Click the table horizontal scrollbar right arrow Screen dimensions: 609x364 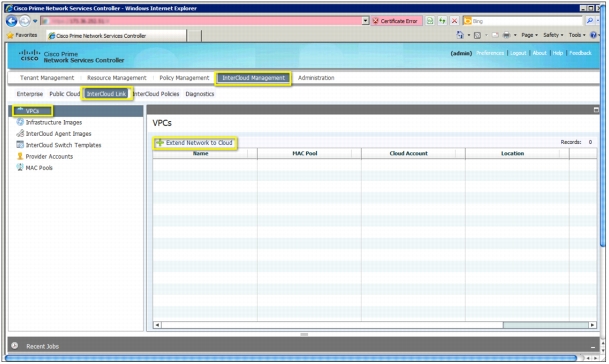pyautogui.click(x=592, y=325)
